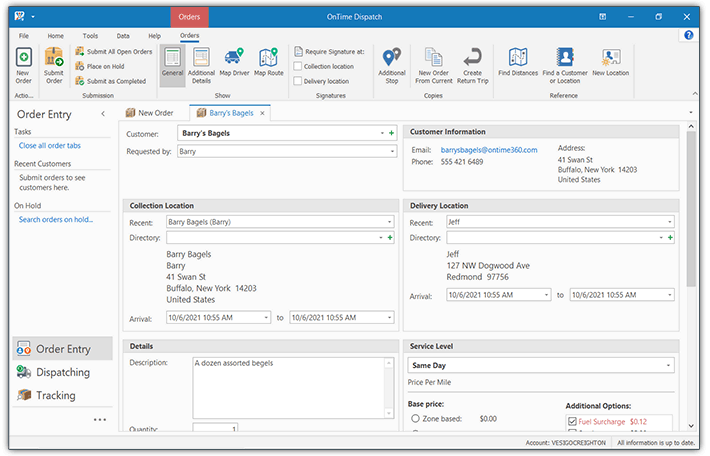710x456 pixels.
Task: Open the help question mark icon
Action: pyautogui.click(x=689, y=35)
